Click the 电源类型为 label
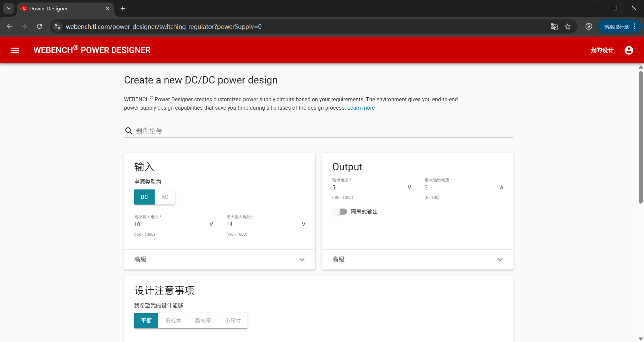Viewport: 644px width, 342px height. [x=148, y=182]
